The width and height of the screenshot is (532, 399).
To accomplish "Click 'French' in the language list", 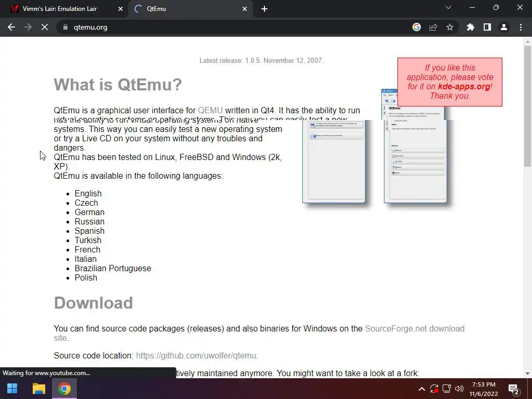I will (x=87, y=249).
